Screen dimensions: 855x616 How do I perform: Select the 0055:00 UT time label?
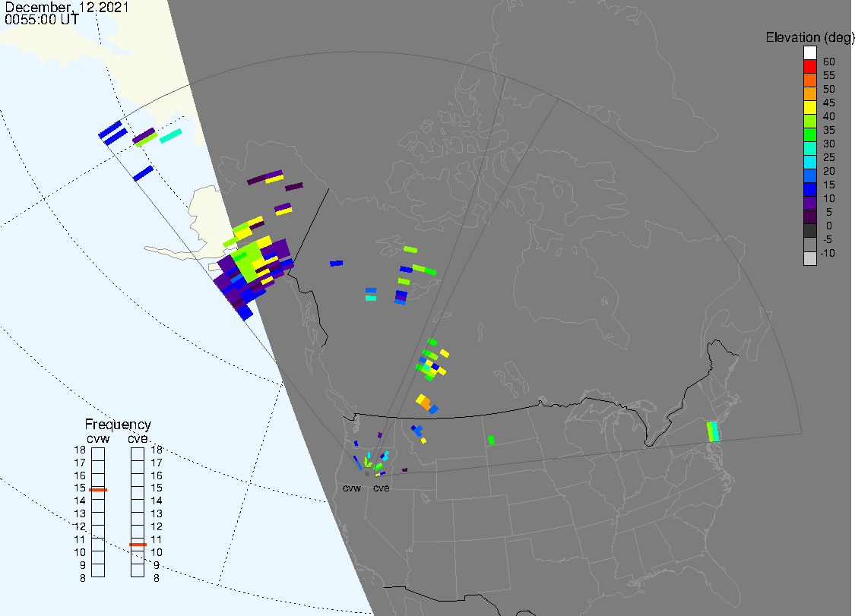pyautogui.click(x=42, y=19)
